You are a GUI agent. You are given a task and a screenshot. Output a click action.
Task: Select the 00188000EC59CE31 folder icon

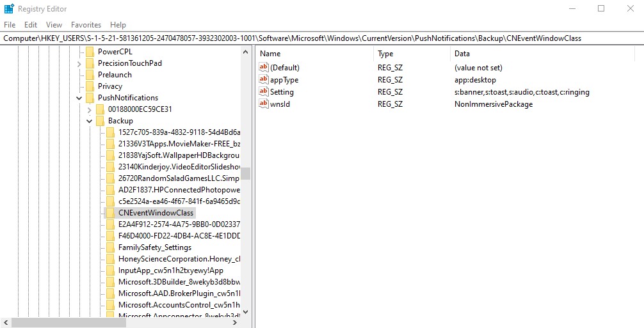click(x=101, y=109)
